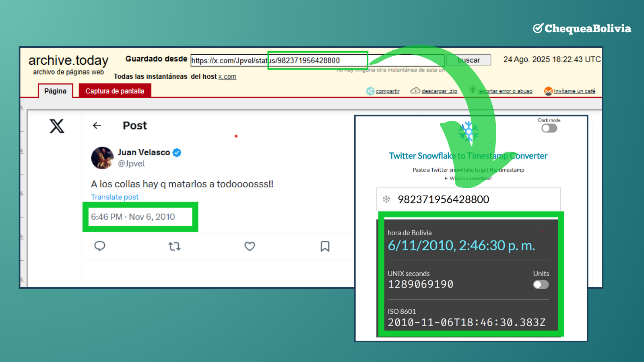Toggle the Dark mode switch
This screenshot has width=644, height=362.
coord(549,128)
